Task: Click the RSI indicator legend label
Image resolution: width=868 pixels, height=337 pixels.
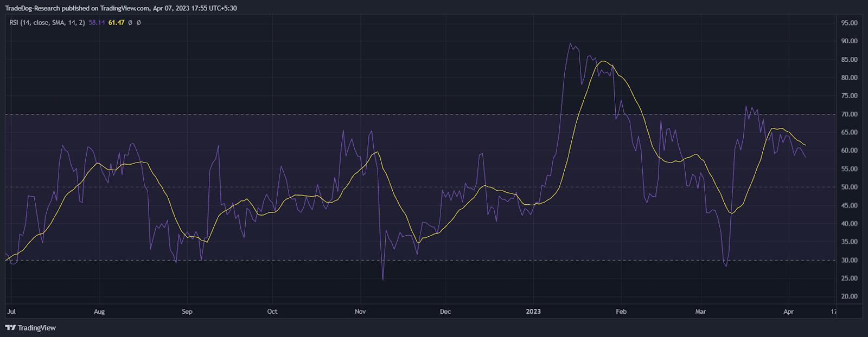Action: click(x=47, y=23)
